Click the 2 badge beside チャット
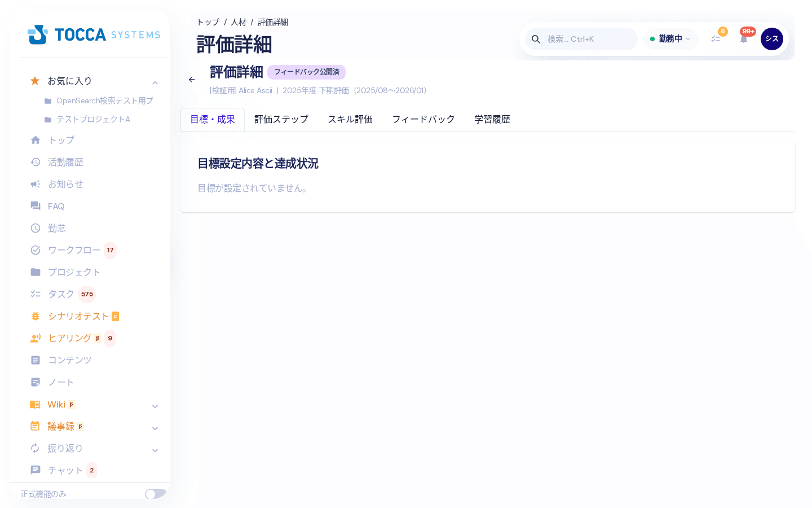This screenshot has height=508, width=812. click(92, 470)
